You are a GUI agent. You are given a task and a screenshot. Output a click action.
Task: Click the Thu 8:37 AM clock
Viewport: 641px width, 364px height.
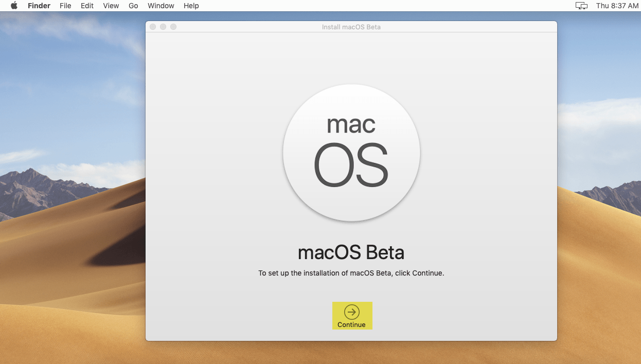point(617,6)
